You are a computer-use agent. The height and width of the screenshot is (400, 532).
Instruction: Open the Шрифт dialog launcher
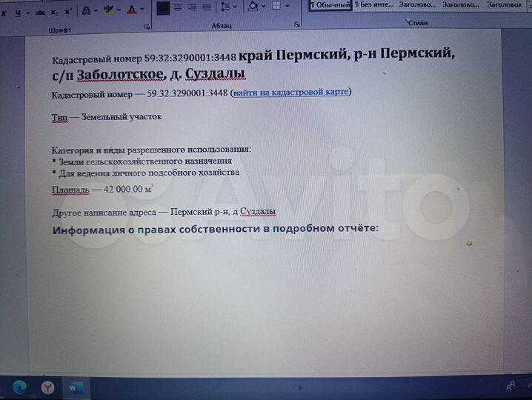[x=147, y=27]
